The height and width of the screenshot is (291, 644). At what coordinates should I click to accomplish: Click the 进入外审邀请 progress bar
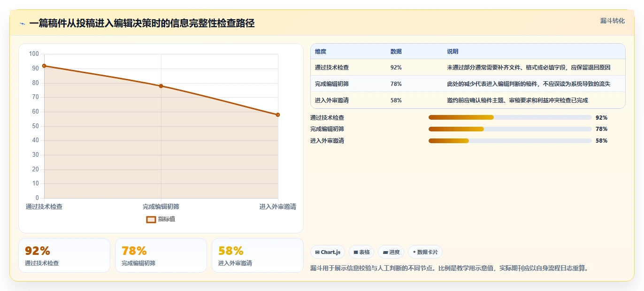tap(510, 141)
